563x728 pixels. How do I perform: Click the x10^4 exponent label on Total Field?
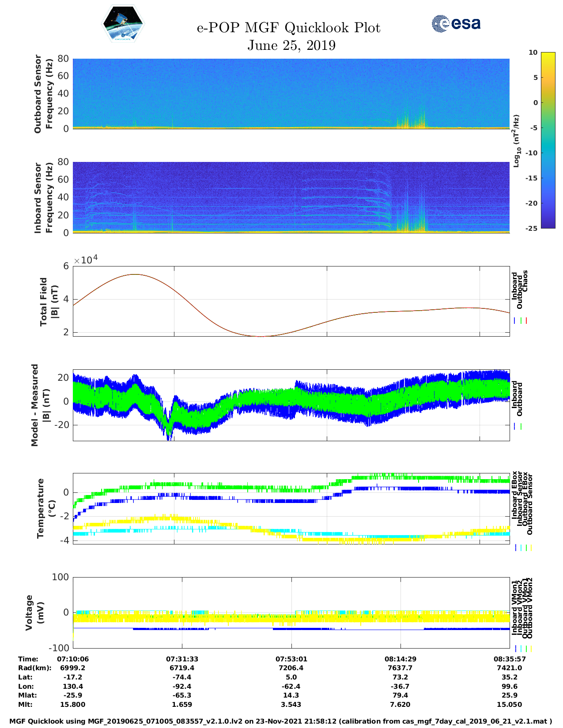(x=86, y=260)
